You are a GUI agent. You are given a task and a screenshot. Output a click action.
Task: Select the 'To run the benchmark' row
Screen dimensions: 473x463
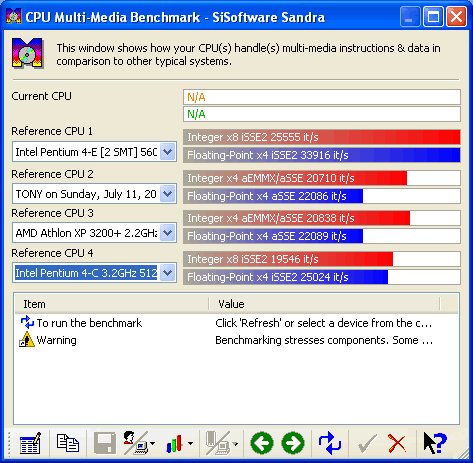tap(237, 323)
